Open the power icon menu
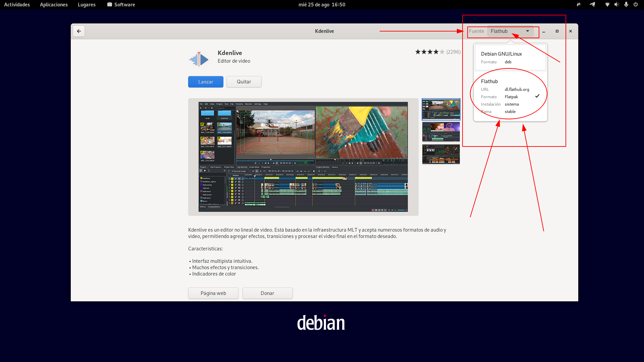 click(x=636, y=4)
